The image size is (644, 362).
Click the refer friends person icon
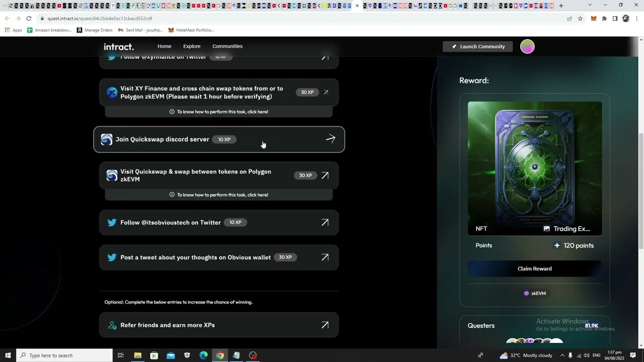(x=112, y=325)
